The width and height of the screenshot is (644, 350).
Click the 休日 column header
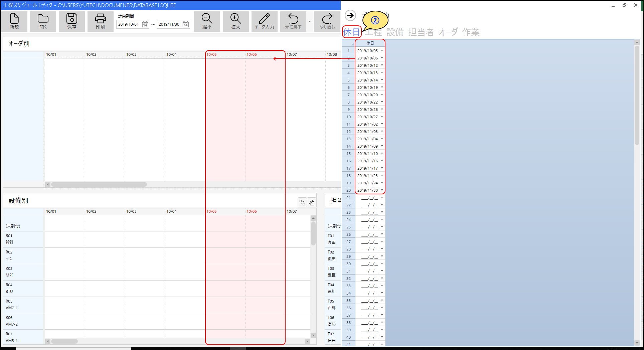(x=370, y=43)
